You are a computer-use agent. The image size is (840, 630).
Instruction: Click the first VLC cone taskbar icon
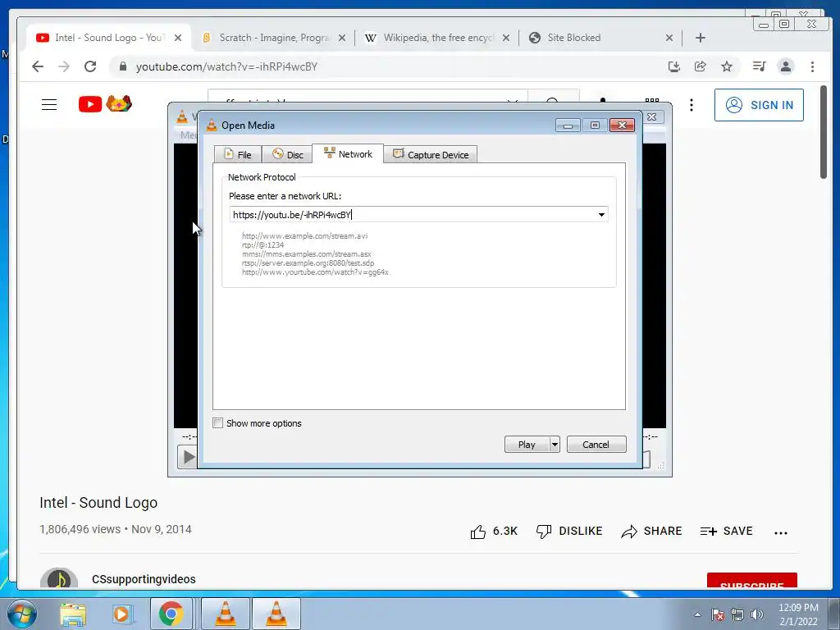[226, 614]
